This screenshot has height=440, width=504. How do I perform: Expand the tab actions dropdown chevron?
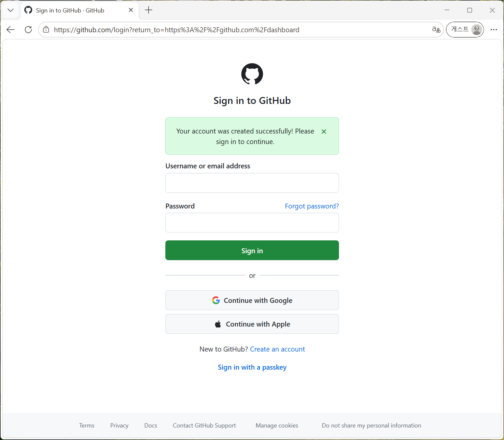tap(11, 10)
